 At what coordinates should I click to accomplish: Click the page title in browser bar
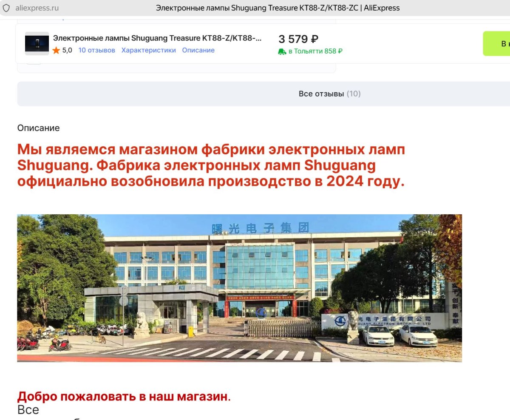278,8
